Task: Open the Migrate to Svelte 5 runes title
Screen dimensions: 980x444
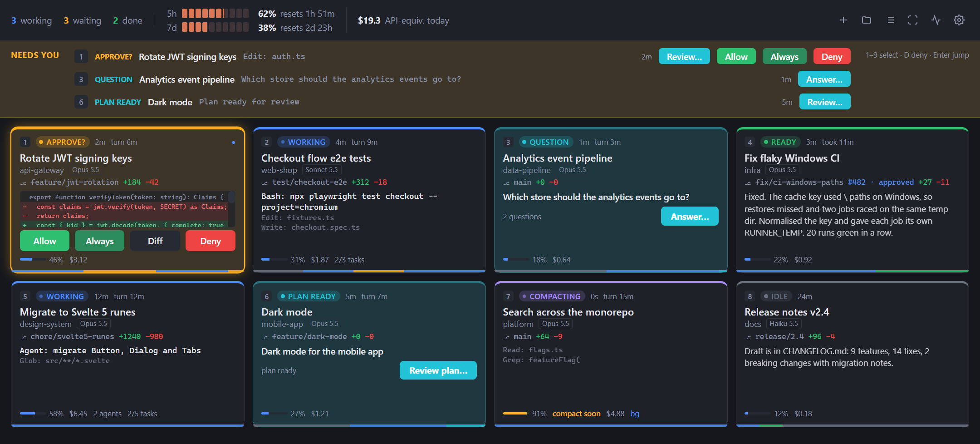Action: 78,312
